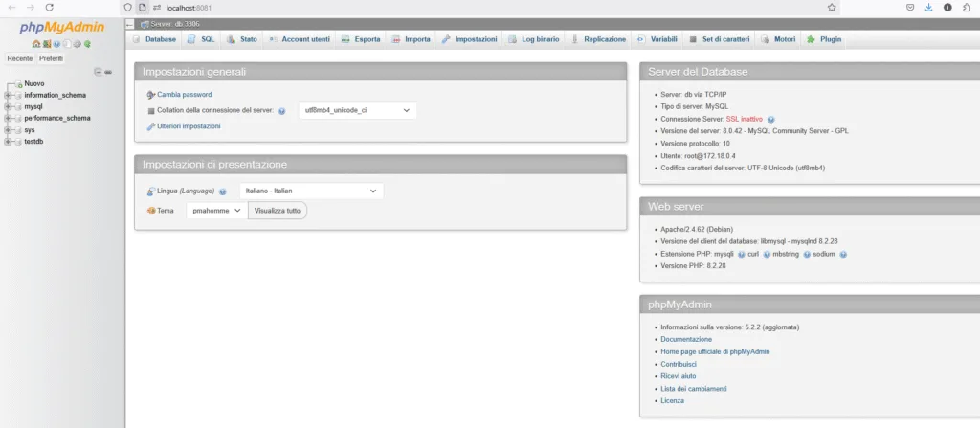980x428 pixels.
Task: Click the browser address bar
Action: tap(487, 8)
